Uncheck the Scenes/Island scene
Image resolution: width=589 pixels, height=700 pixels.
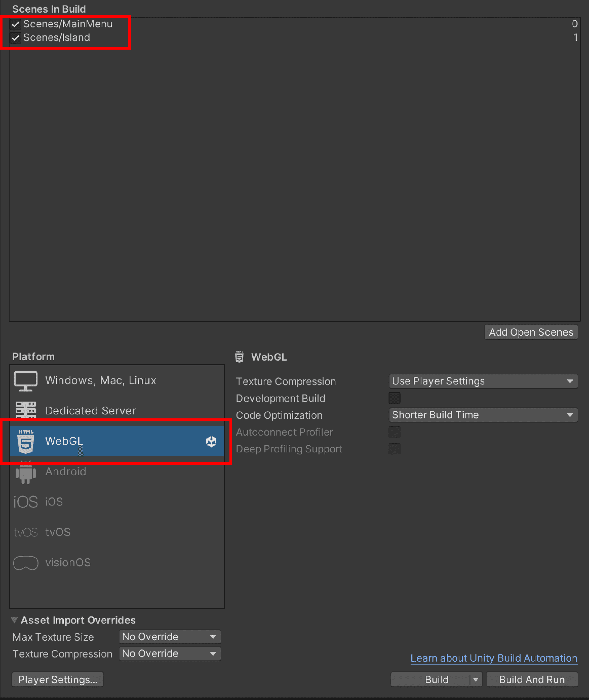pyautogui.click(x=15, y=37)
